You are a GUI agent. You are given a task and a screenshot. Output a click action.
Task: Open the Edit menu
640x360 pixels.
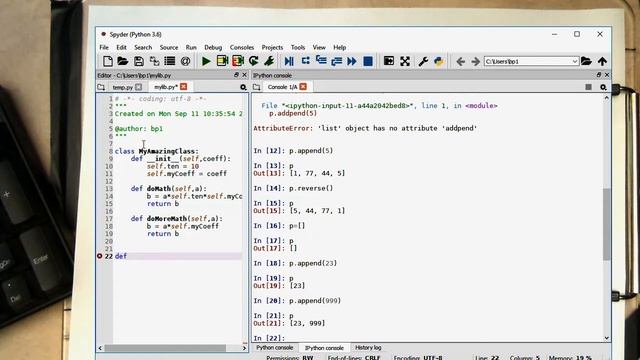tap(121, 47)
